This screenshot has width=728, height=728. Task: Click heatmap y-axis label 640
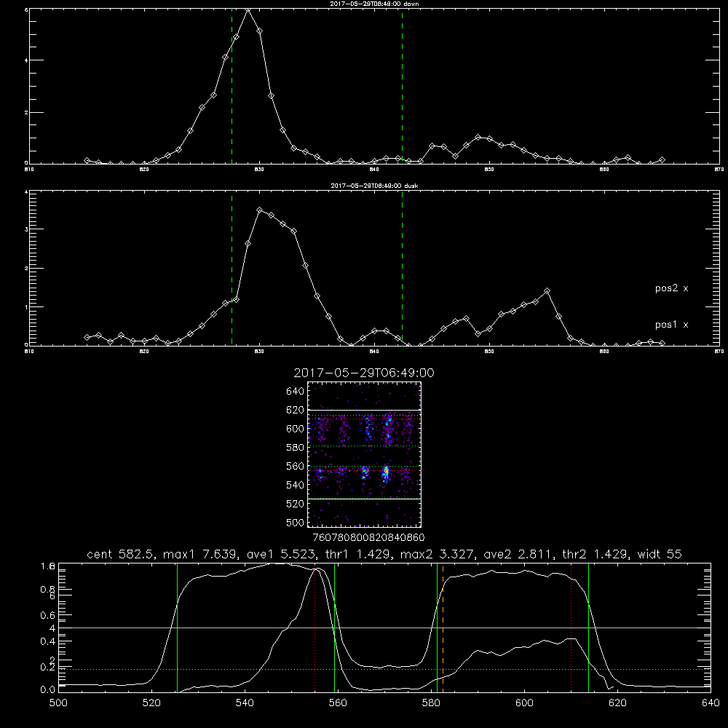[x=296, y=392]
